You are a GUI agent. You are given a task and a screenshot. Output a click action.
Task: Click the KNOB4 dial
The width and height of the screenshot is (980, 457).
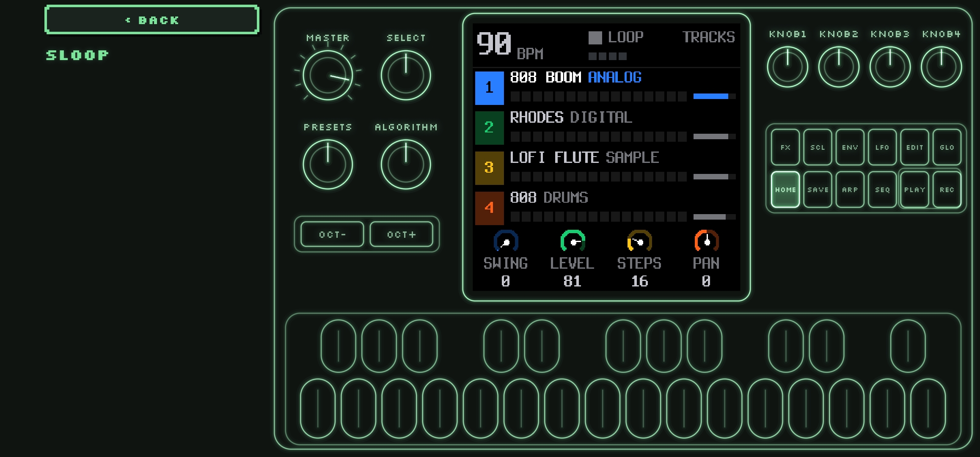coord(941,67)
